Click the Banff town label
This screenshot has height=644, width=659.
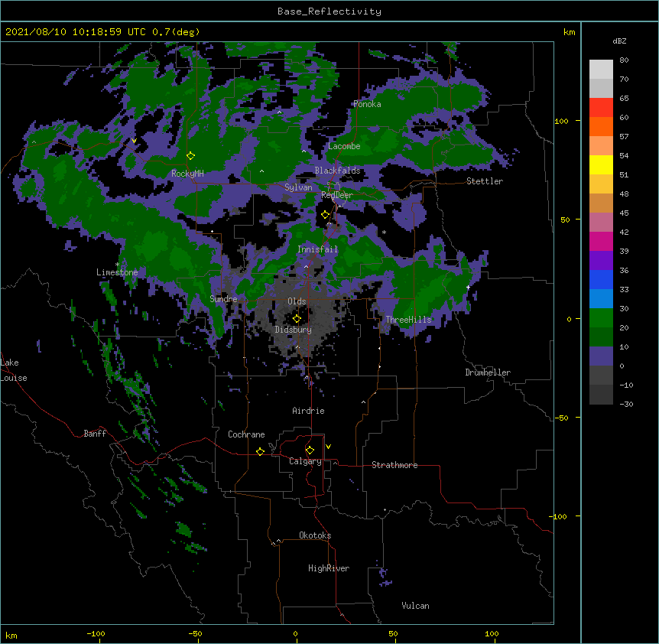point(95,434)
